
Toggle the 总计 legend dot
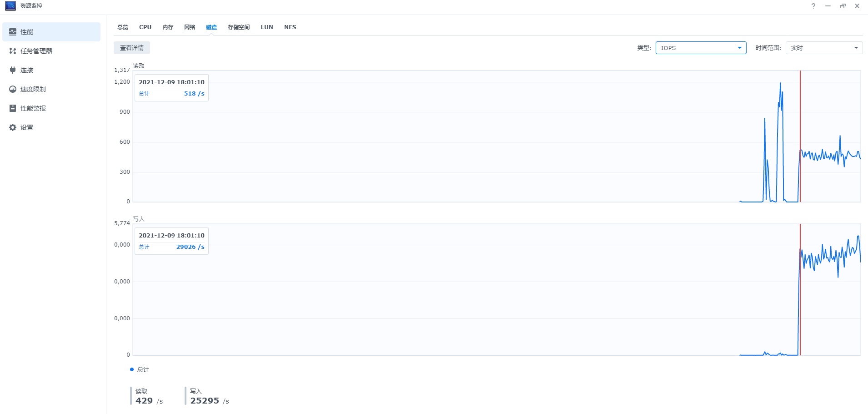click(x=132, y=369)
